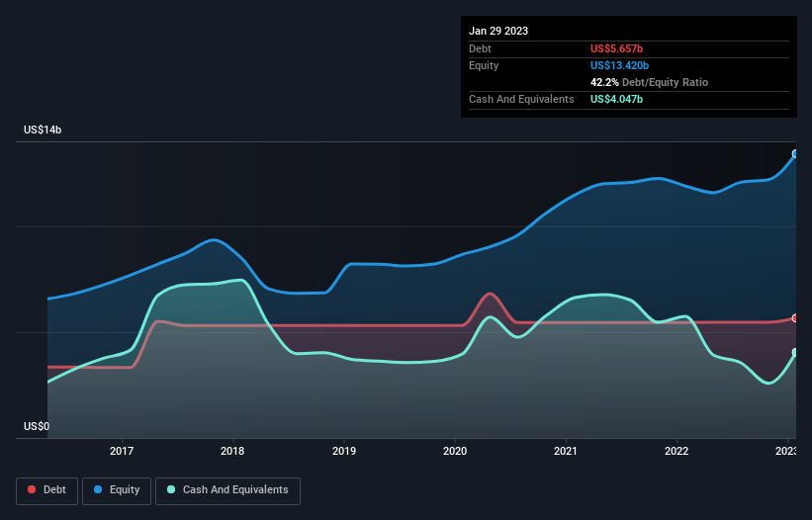Click the 2019 axis label
812x520 pixels.
[344, 451]
